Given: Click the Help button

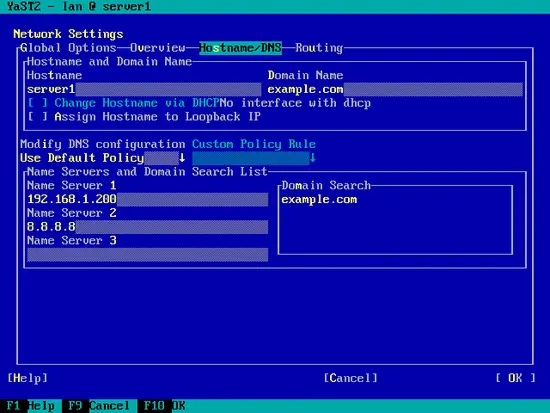Looking at the screenshot, I should point(27,378).
